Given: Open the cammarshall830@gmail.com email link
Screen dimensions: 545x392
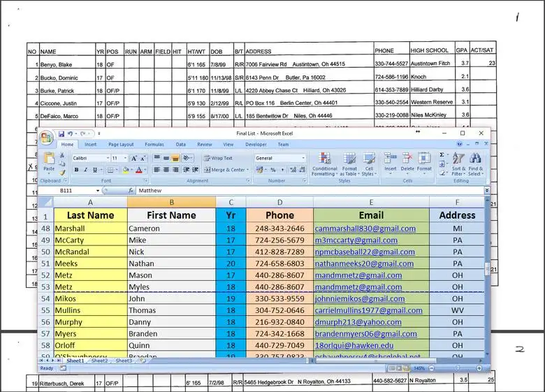Looking at the screenshot, I should click(x=365, y=228).
